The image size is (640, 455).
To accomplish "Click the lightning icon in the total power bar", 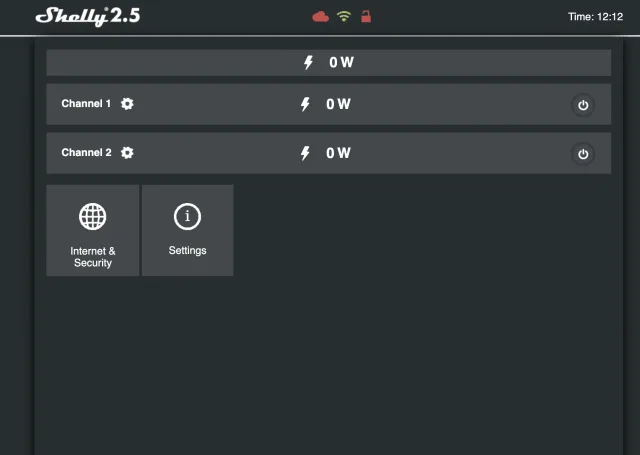I will 309,63.
